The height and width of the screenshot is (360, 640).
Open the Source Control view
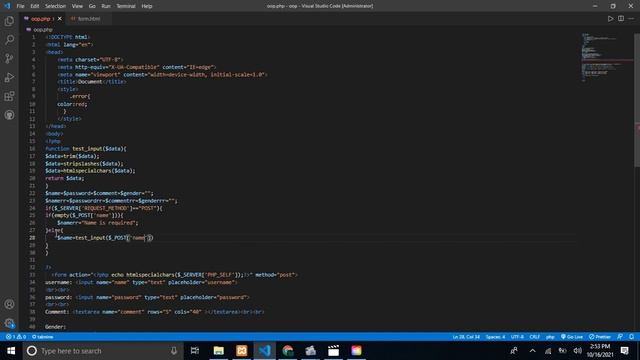pos(9,58)
